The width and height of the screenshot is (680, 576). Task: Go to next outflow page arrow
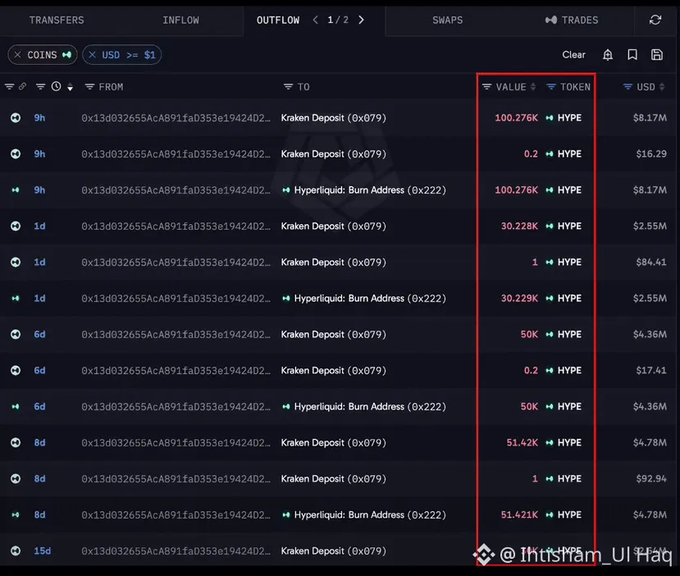361,20
